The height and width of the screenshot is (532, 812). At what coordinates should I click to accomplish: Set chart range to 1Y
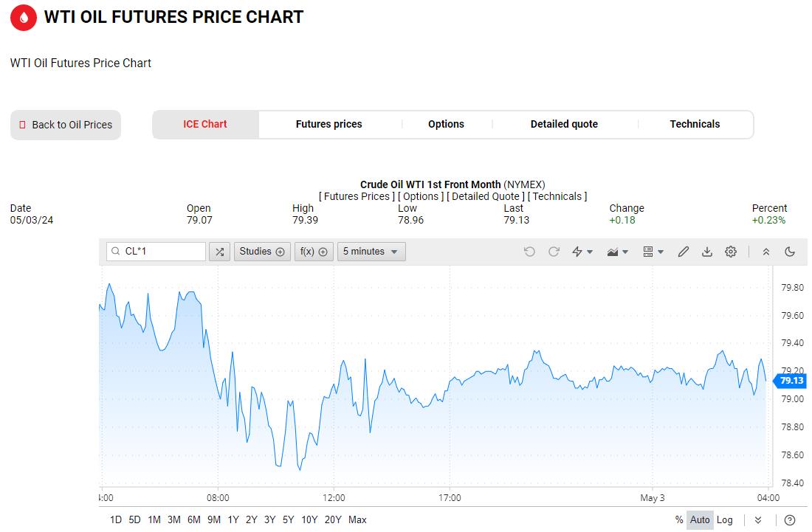click(x=233, y=519)
